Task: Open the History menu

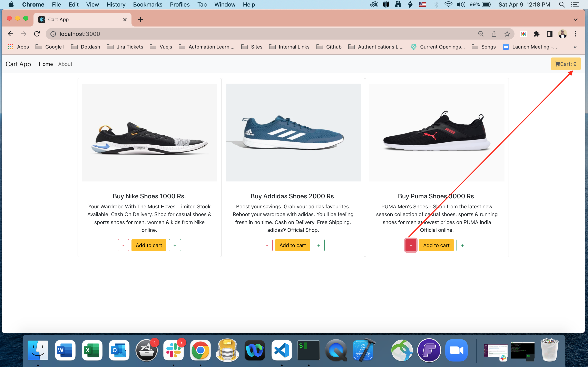Action: 116,5
